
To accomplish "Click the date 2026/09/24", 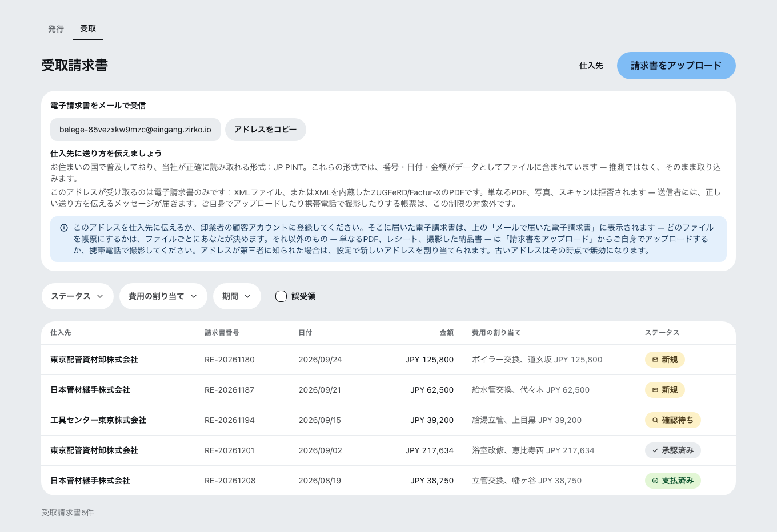I will click(320, 360).
